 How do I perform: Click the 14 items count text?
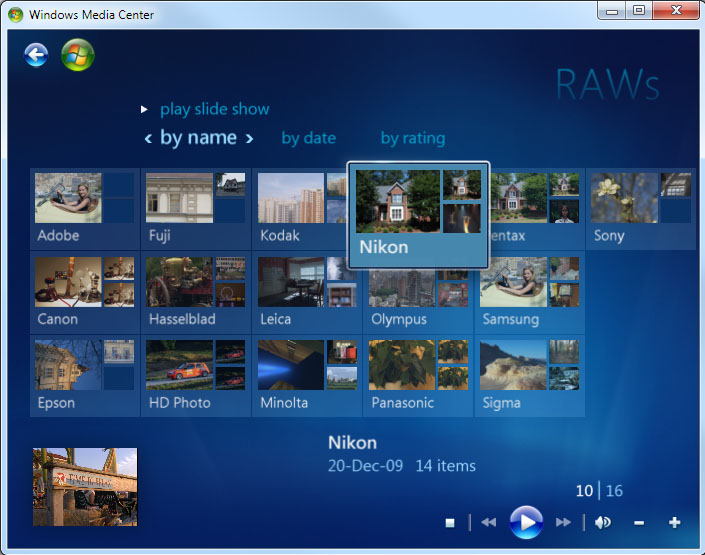coord(445,465)
